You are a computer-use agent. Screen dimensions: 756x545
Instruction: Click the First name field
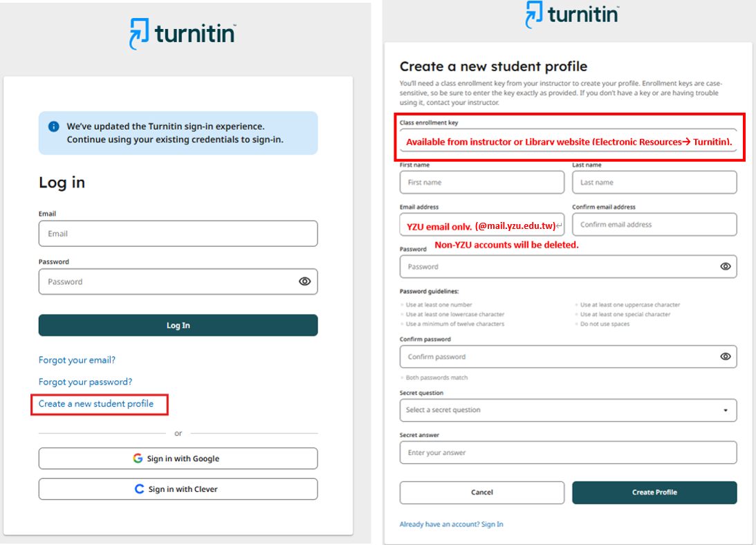coord(481,183)
